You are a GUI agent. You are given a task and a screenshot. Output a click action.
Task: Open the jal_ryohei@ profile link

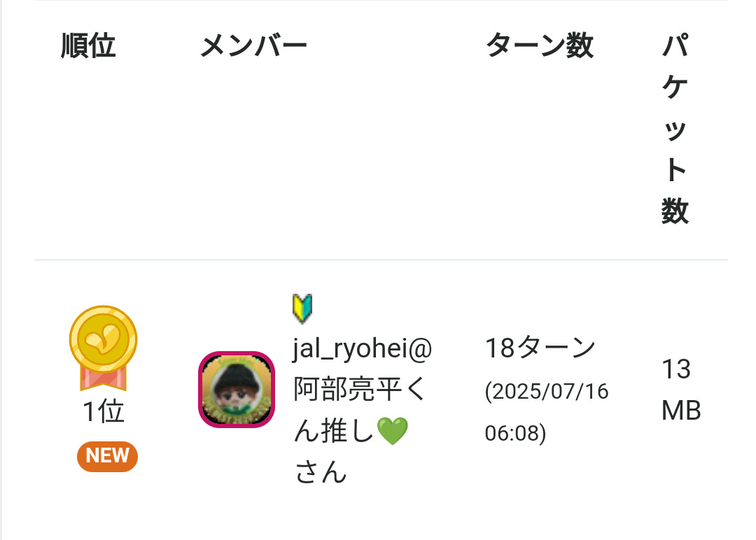[363, 348]
